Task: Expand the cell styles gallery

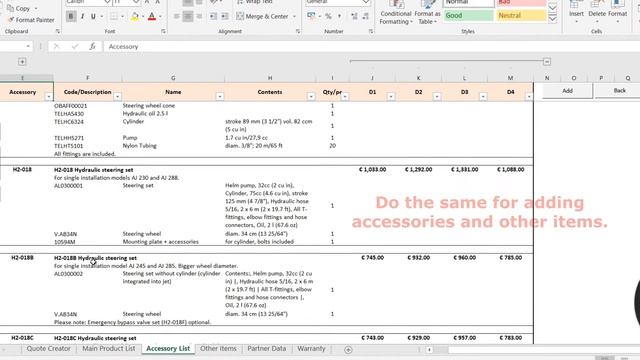Action: pos(553,19)
